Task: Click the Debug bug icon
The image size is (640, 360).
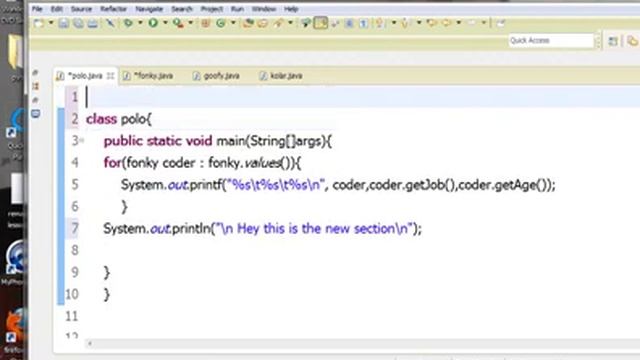Action: [128, 23]
